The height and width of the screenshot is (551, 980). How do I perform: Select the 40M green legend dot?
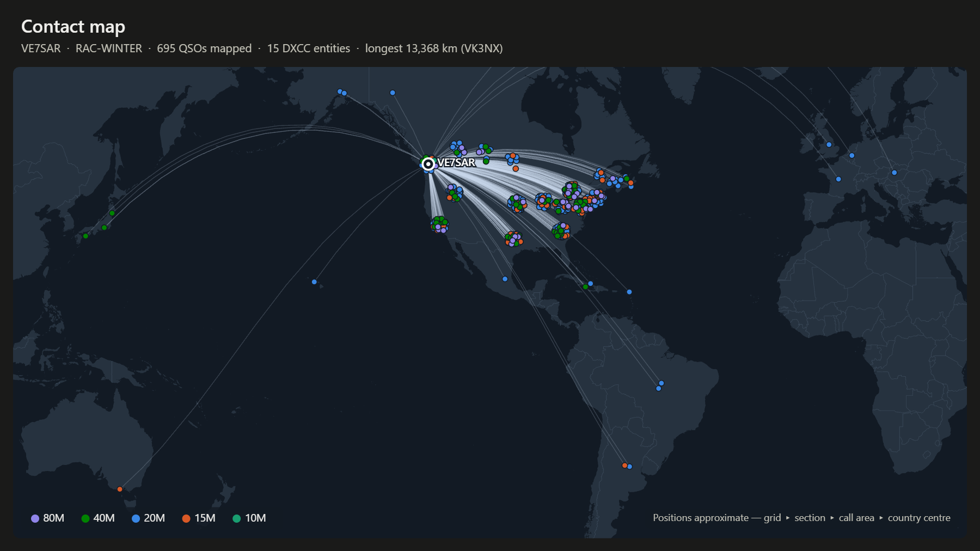85,519
